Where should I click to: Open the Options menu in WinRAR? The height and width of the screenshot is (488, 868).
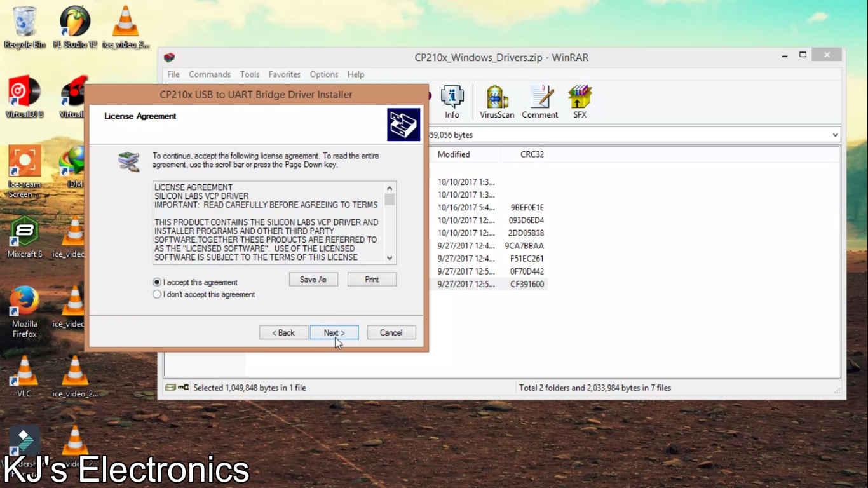324,74
